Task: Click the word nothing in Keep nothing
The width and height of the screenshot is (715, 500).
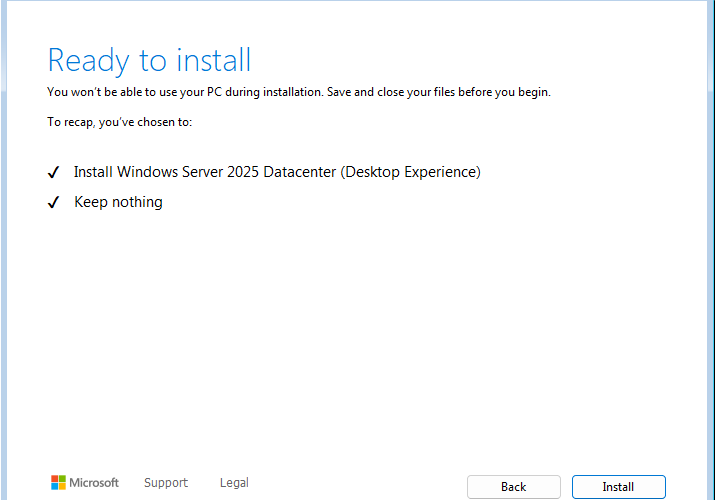Action: point(137,202)
